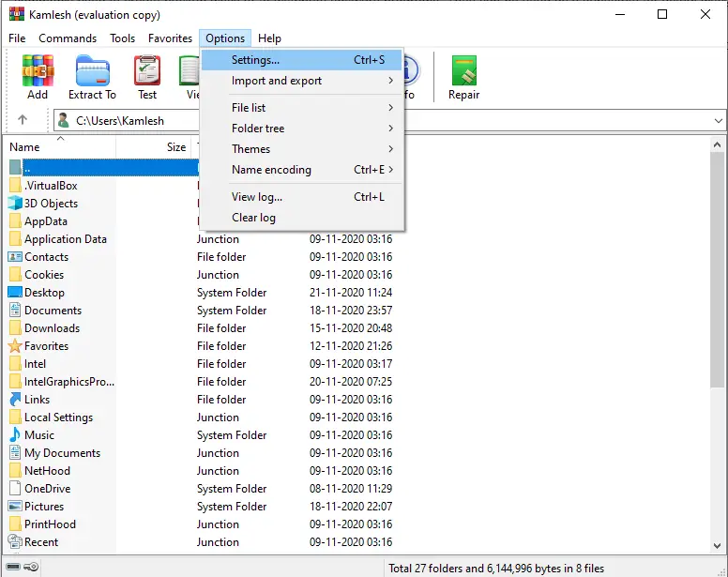The image size is (728, 577).
Task: Click the user icon in the address bar
Action: (x=64, y=120)
